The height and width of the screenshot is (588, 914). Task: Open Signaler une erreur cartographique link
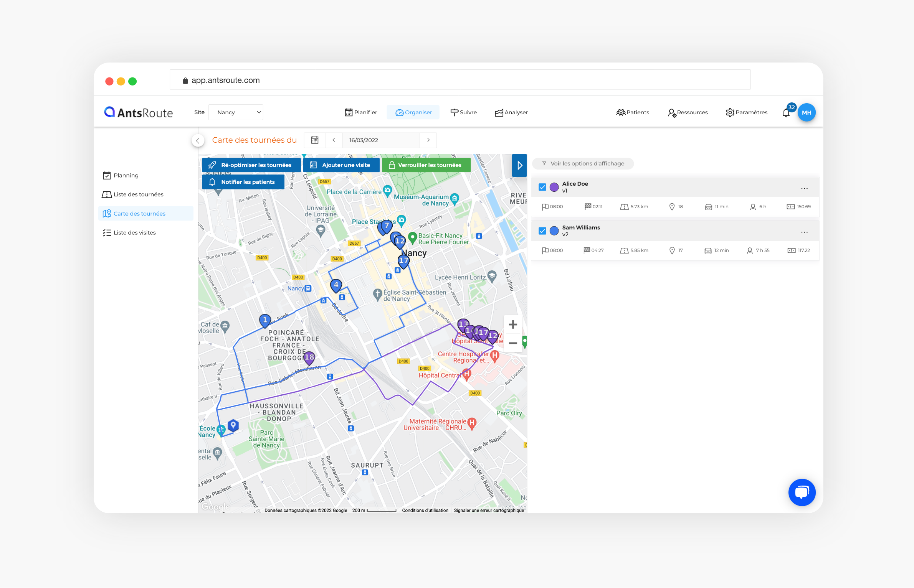489,510
